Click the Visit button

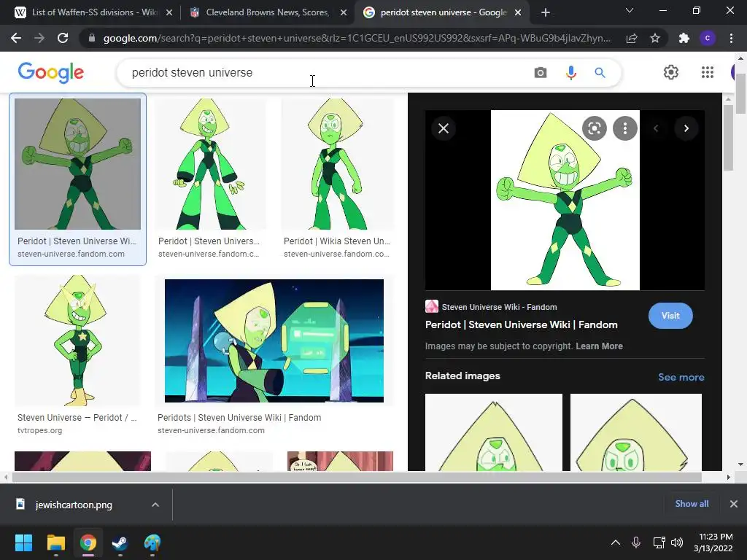coord(670,316)
